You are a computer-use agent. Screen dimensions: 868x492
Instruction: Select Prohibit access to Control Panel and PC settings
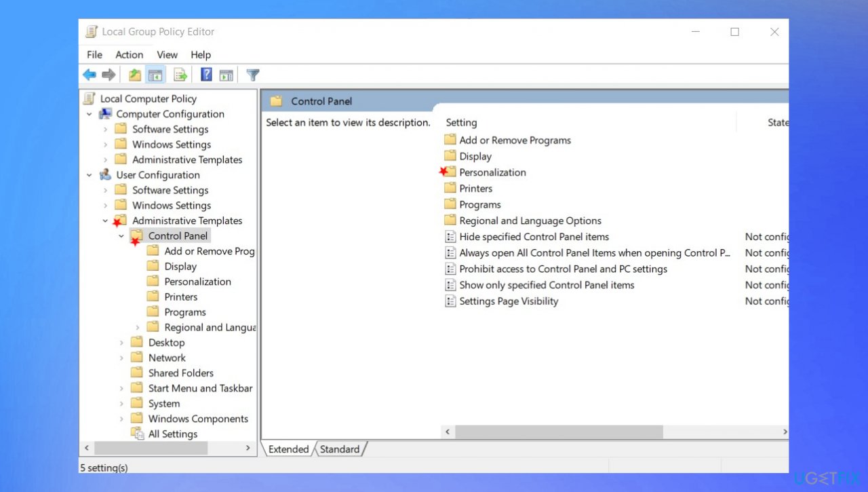(564, 269)
